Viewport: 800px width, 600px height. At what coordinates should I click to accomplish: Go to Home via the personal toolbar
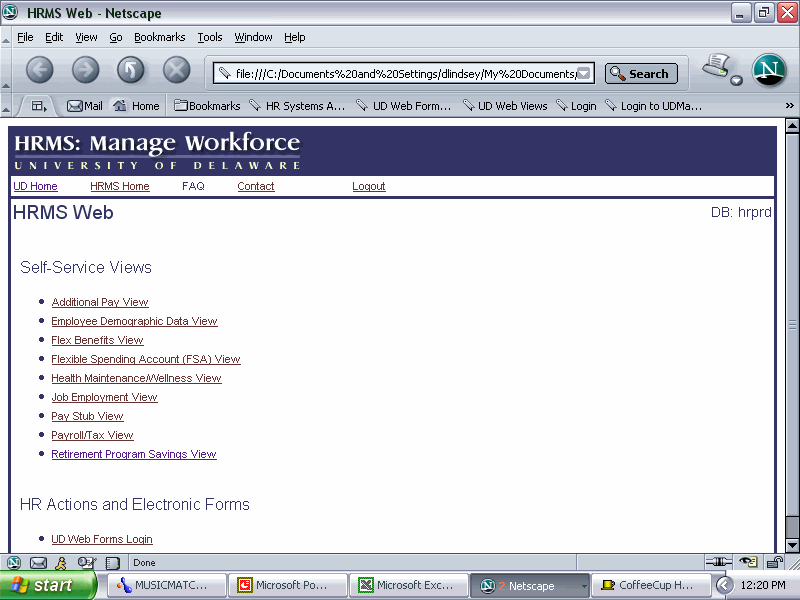point(136,106)
